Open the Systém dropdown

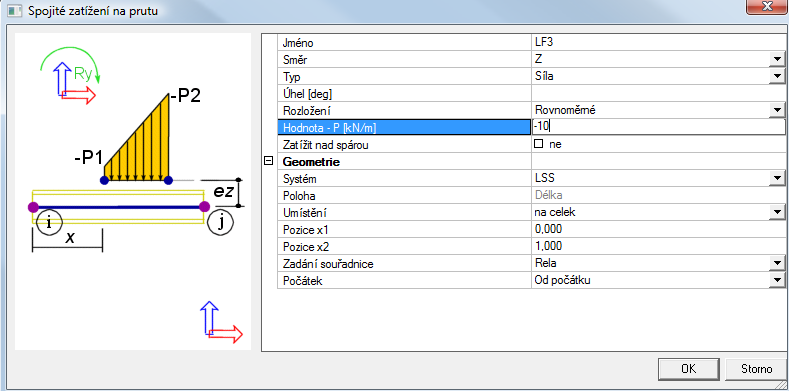coord(778,178)
